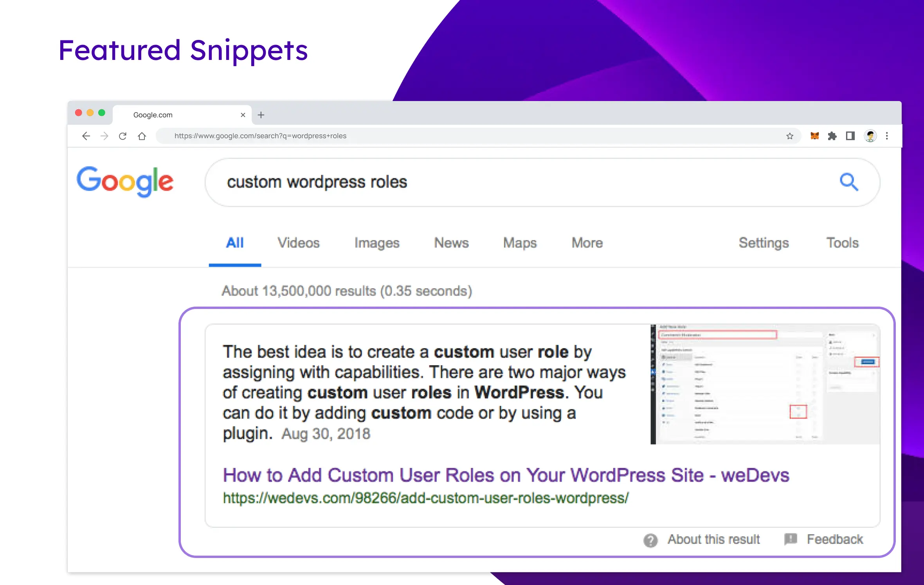
Task: Click the red macOS close window button
Action: click(x=78, y=113)
